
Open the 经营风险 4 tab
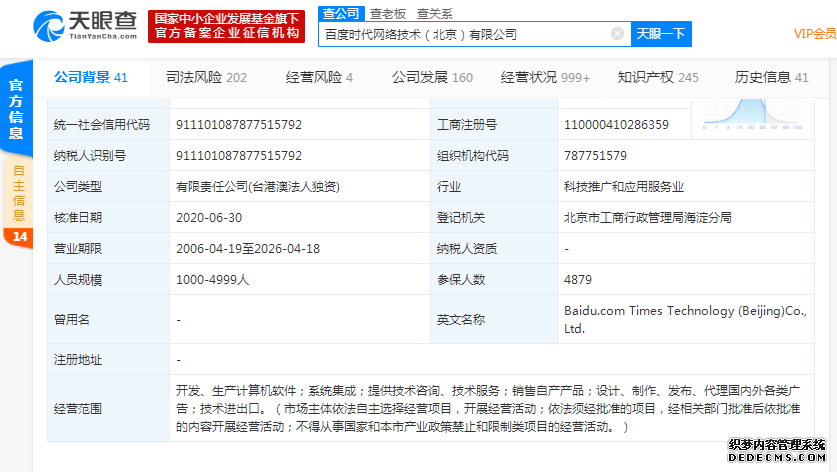(319, 77)
